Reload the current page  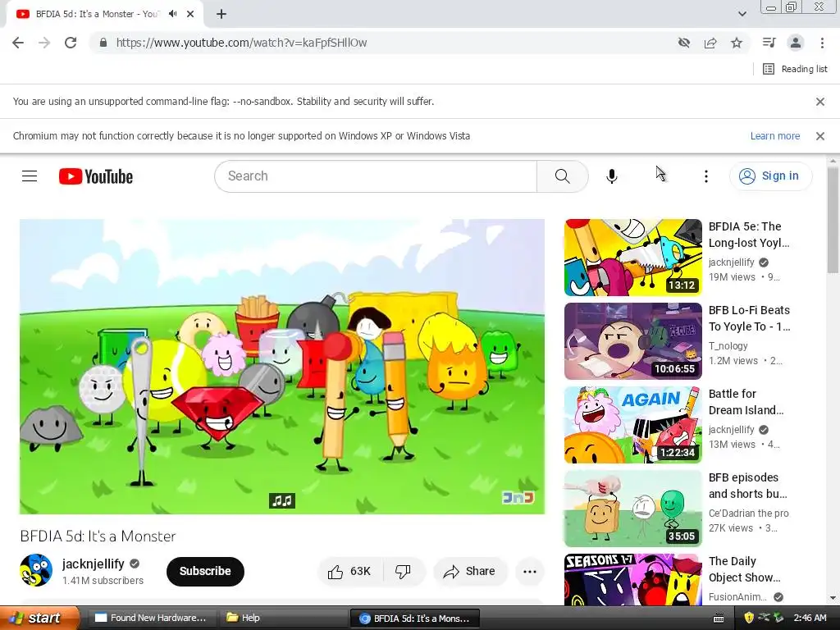click(71, 43)
